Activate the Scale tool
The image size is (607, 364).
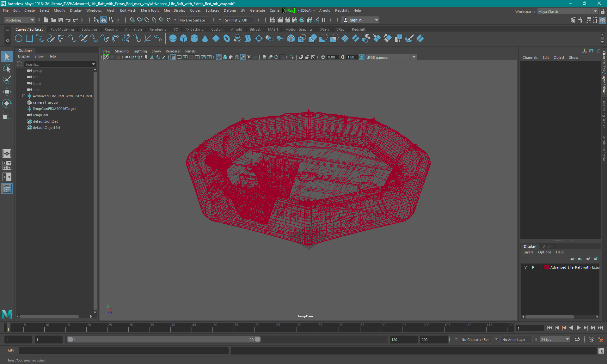pos(7,115)
